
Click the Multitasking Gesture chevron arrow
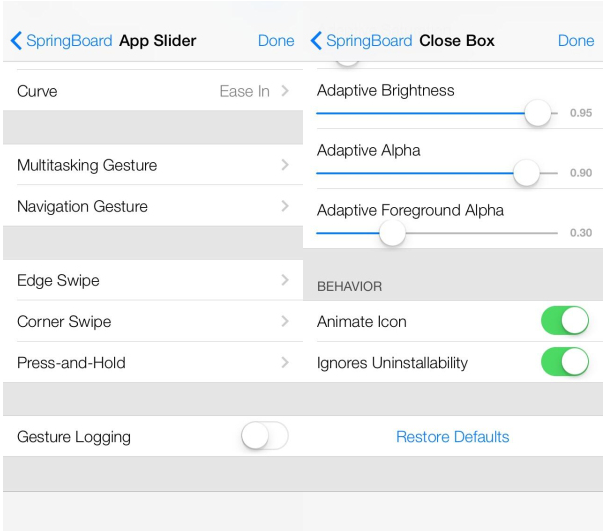click(x=285, y=165)
